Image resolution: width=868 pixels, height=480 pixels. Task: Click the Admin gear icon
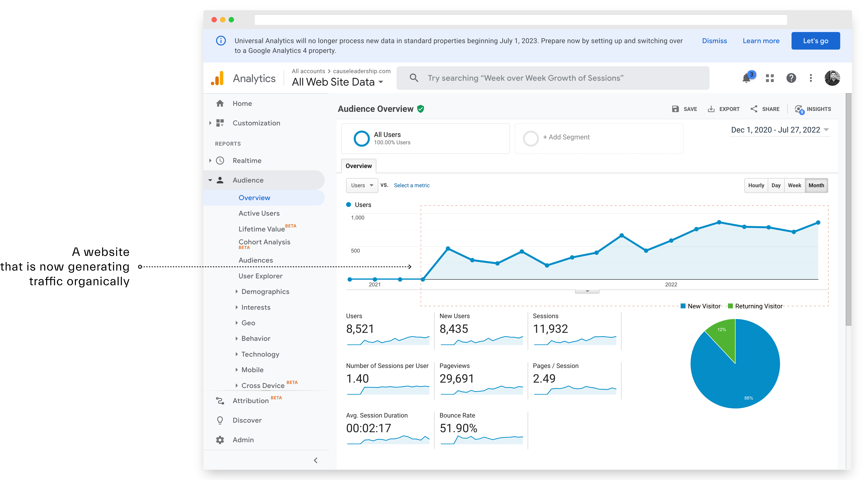(x=220, y=440)
